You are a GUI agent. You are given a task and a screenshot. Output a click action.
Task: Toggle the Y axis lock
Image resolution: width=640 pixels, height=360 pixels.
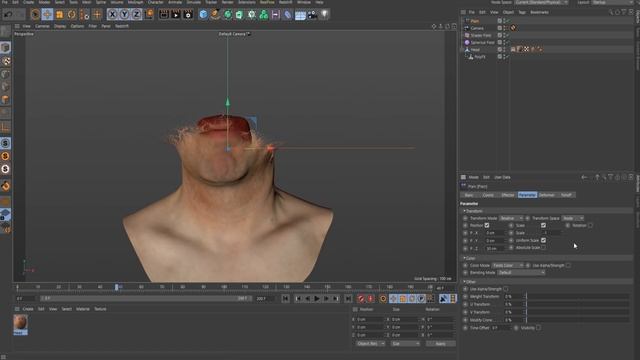click(124, 15)
